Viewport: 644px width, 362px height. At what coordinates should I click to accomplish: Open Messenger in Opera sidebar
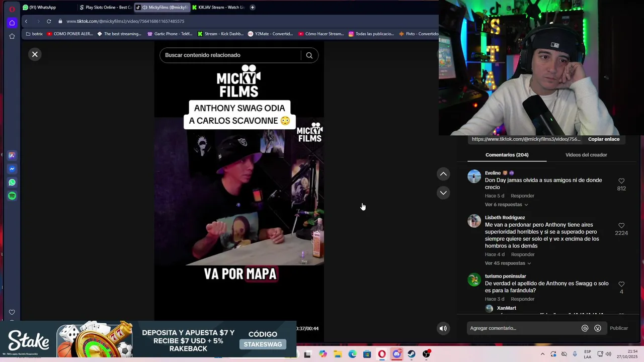(12, 169)
